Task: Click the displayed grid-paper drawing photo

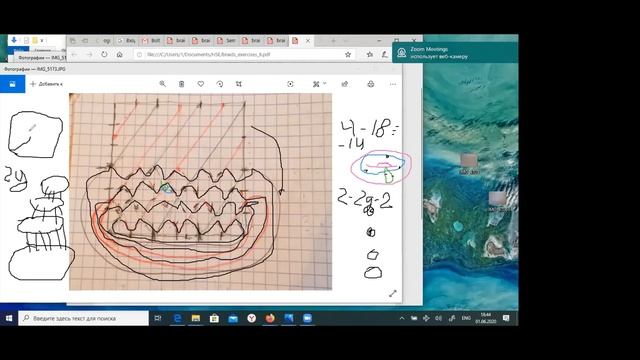Action: click(x=200, y=191)
